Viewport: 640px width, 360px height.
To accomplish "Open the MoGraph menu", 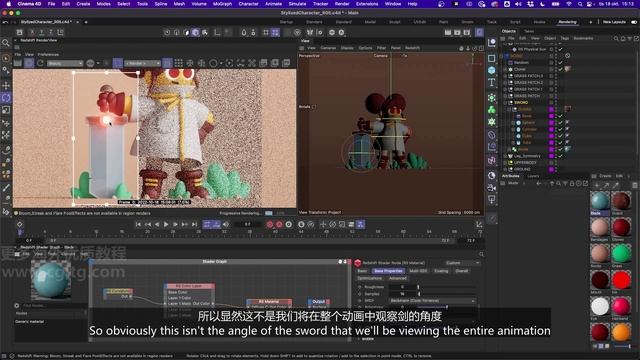I will click(222, 4).
